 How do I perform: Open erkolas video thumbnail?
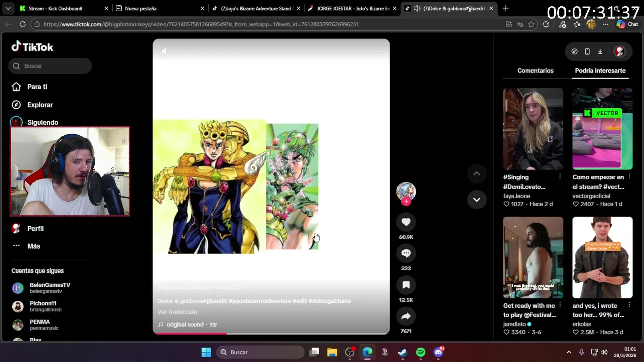pos(602,257)
